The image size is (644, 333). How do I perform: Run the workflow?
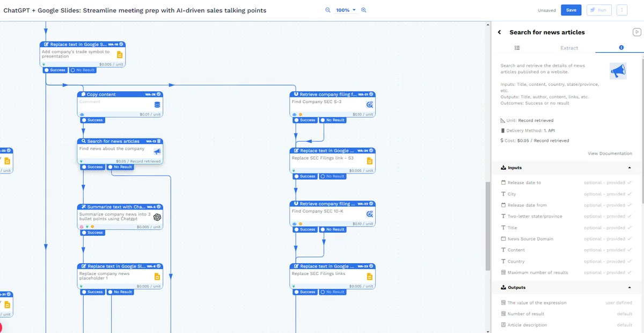click(598, 10)
